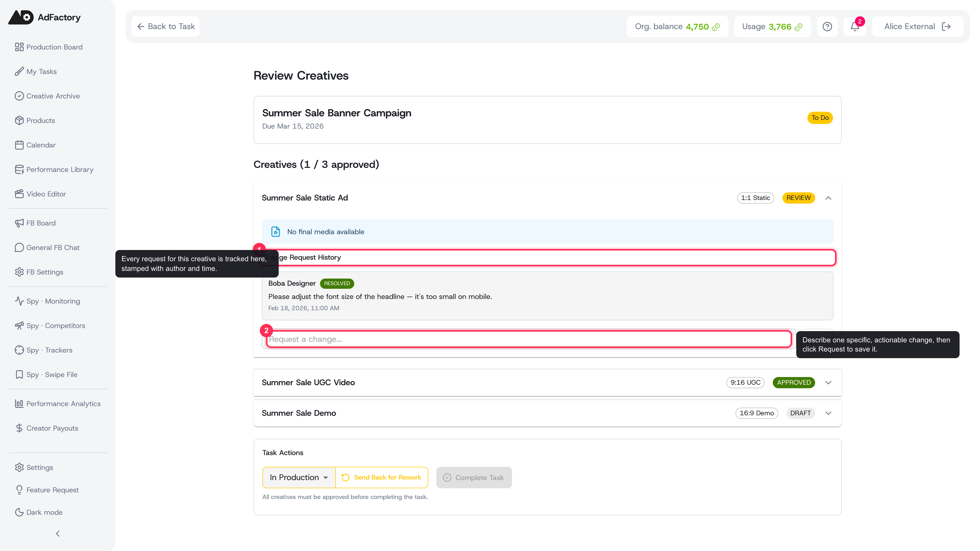This screenshot has height=551, width=980.
Task: Open the Production Board icon
Action: pos(19,47)
